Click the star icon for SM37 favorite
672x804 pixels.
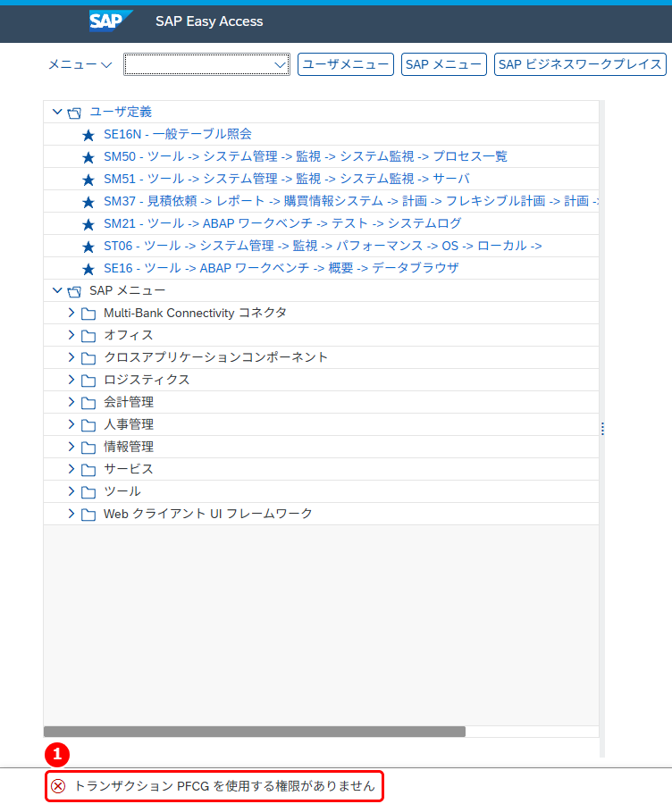point(88,202)
